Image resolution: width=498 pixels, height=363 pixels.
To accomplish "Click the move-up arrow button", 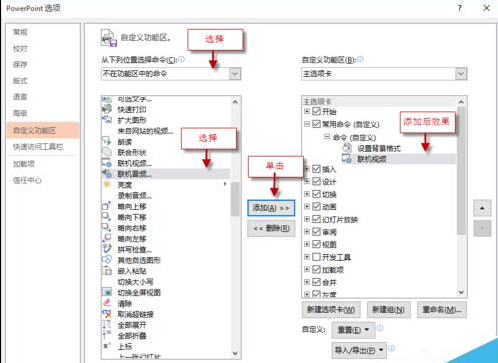I will (x=482, y=209).
